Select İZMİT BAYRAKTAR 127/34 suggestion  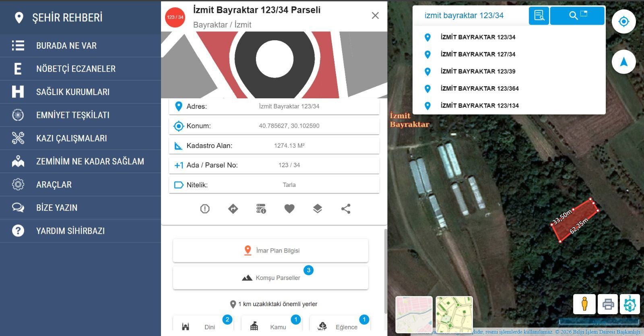pos(478,54)
